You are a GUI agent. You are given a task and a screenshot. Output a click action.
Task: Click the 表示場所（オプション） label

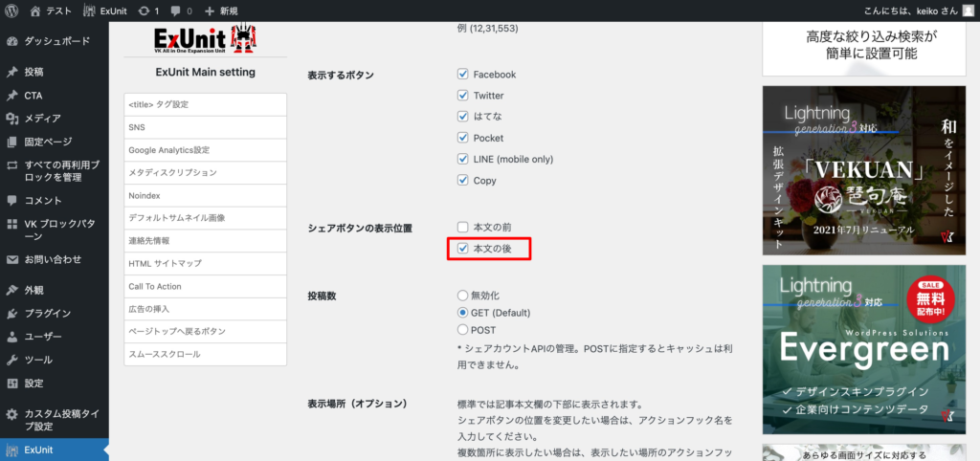click(358, 404)
